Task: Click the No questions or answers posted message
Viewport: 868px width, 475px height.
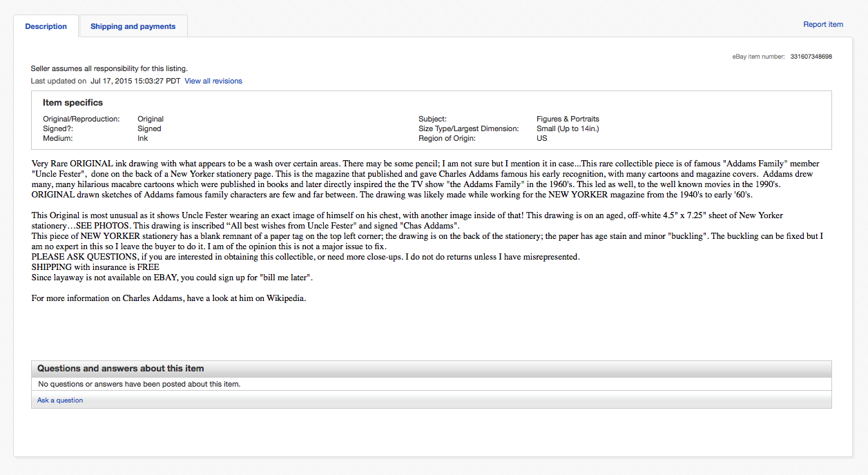Action: tap(139, 384)
